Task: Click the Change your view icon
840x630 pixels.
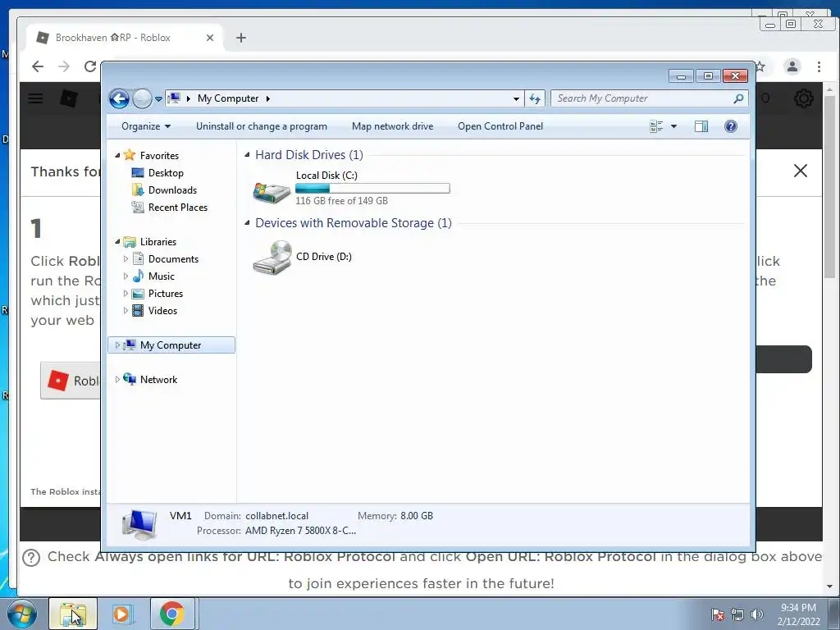Action: coord(657,126)
